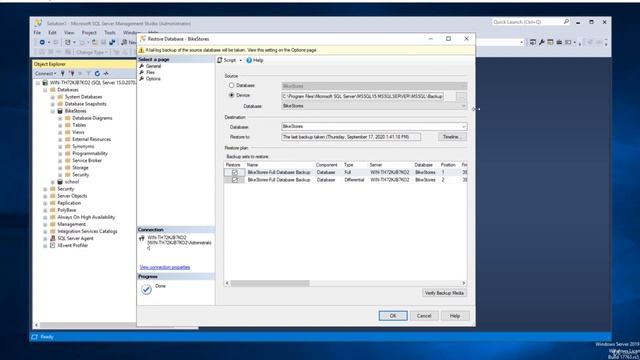Click the Open File toolbar icon

coord(94,42)
